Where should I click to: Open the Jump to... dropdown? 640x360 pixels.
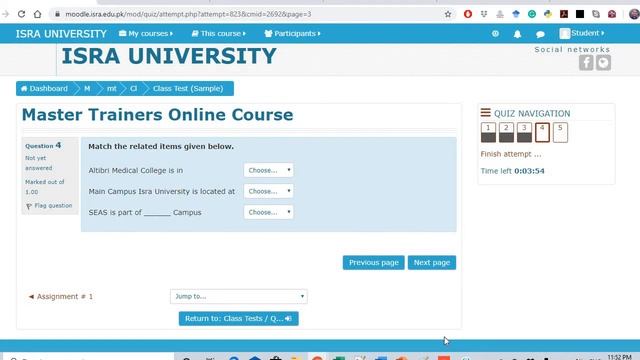(x=238, y=296)
